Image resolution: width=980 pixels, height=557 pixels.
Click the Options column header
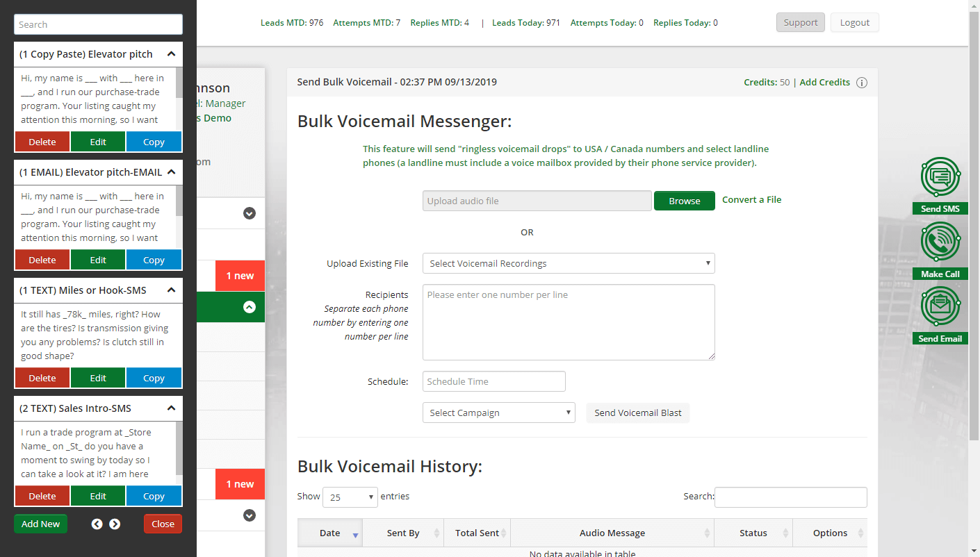pos(830,533)
